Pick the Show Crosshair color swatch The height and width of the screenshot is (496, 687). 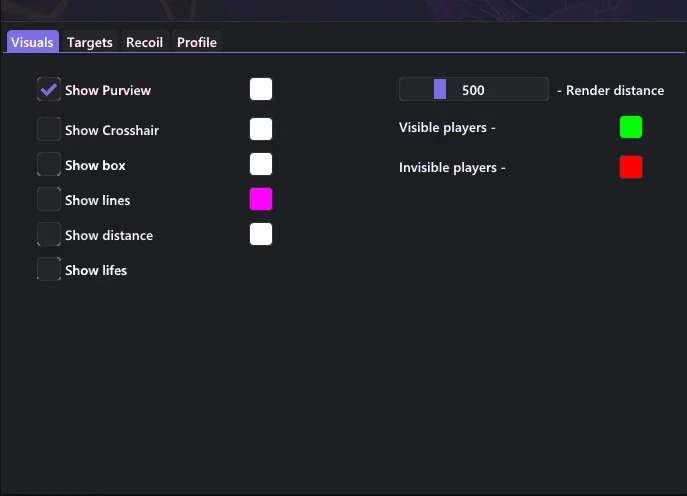coord(261,129)
